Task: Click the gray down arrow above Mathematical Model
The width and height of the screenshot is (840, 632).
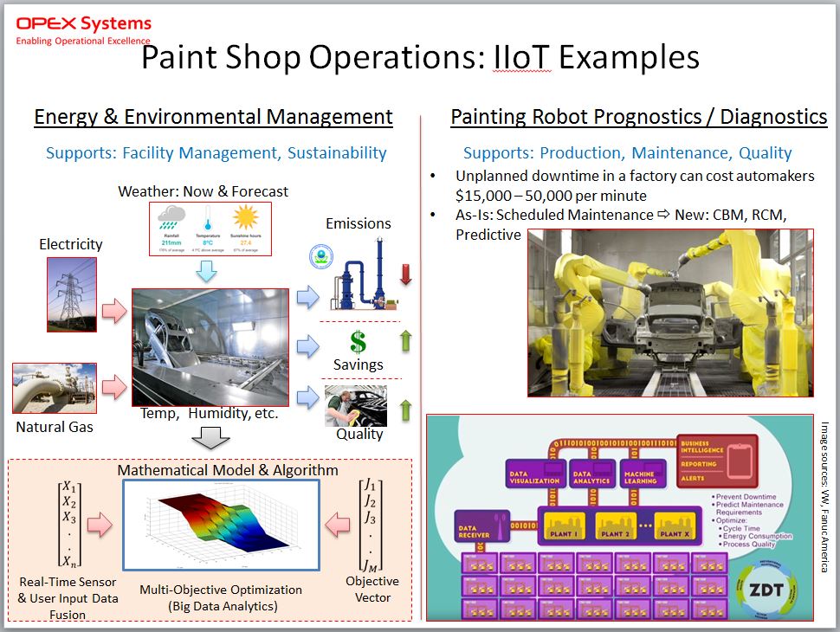Action: [210, 437]
